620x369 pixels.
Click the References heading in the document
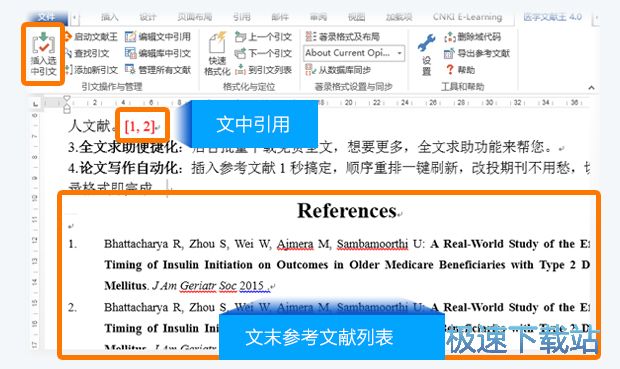[346, 210]
